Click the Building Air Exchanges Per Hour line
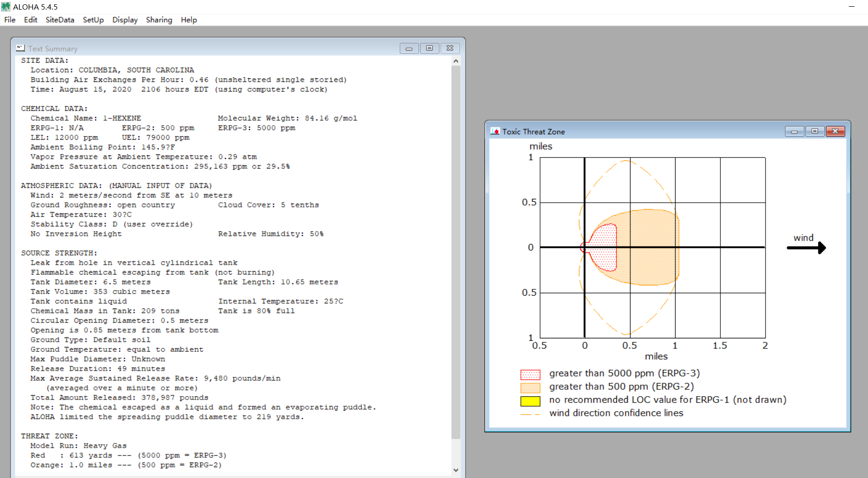This screenshot has height=478, width=868. (189, 80)
